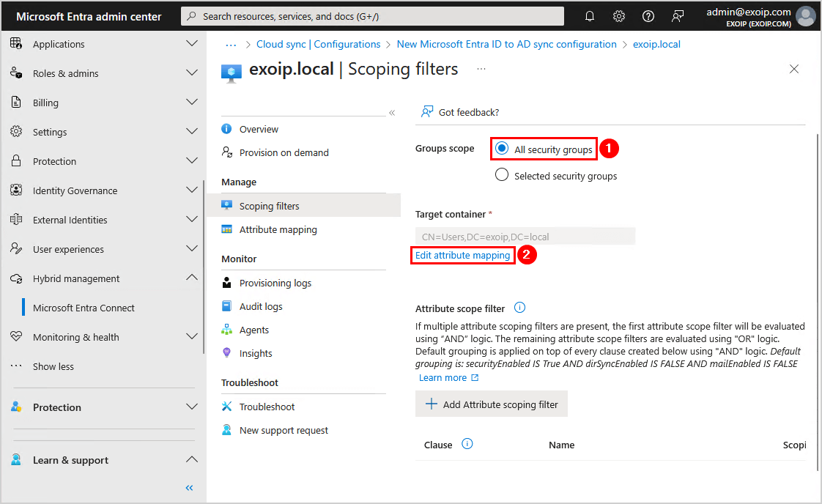The height and width of the screenshot is (504, 822).
Task: Click Edit attribute mapping link
Action: tap(462, 255)
